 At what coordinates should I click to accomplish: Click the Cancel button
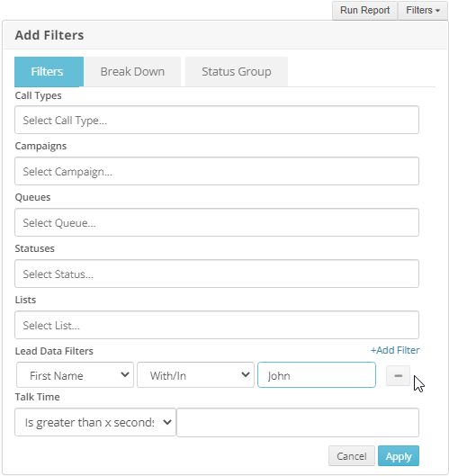click(352, 455)
